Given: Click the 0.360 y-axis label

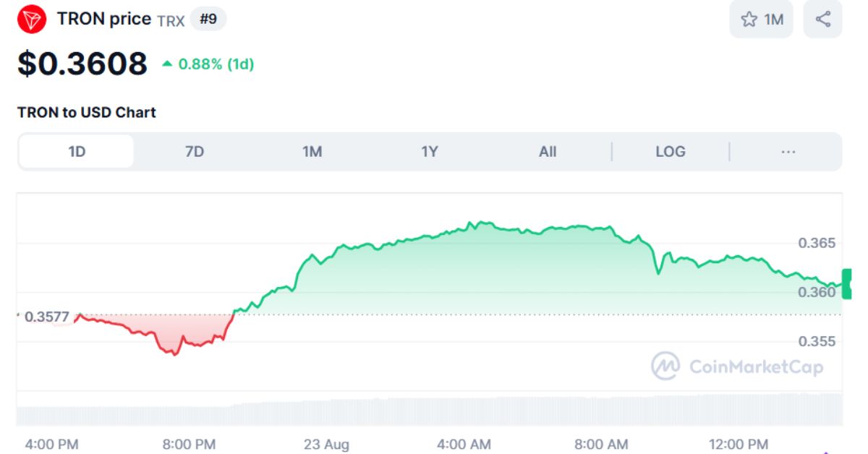Looking at the screenshot, I should (817, 292).
